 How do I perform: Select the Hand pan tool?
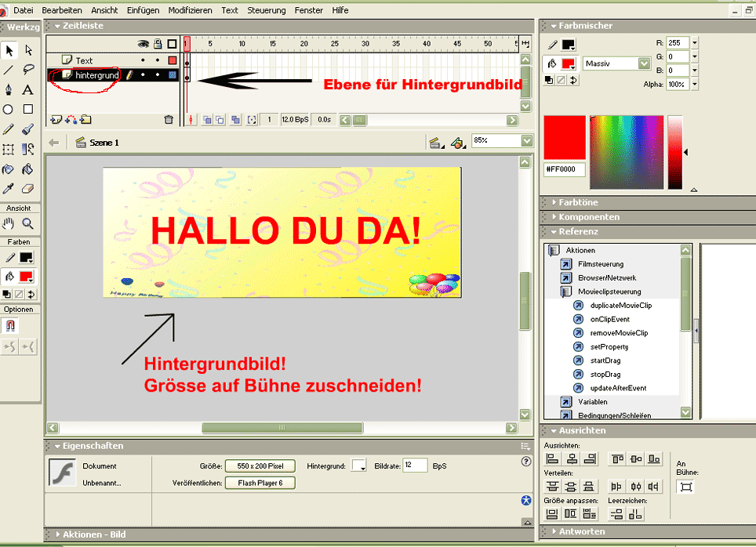click(9, 223)
